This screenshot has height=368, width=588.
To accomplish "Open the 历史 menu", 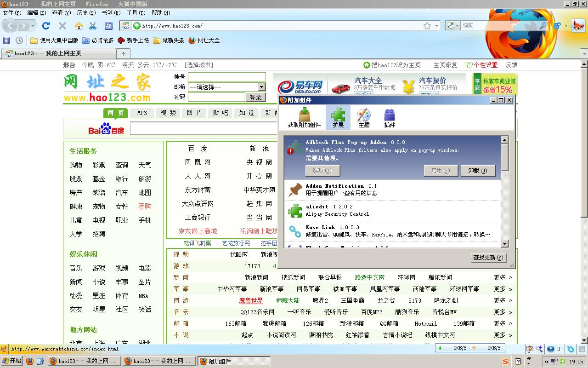I will [86, 13].
